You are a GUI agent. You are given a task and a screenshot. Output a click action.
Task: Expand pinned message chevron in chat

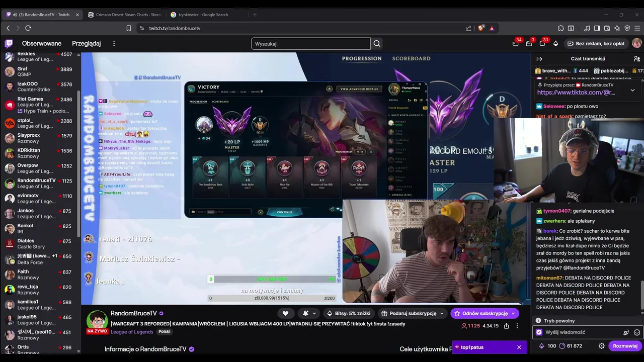click(x=632, y=90)
